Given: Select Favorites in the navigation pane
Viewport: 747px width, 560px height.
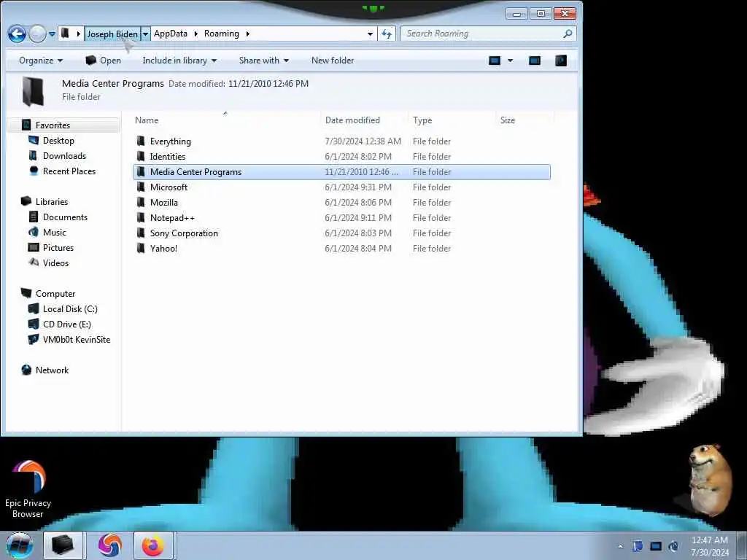Looking at the screenshot, I should point(53,125).
